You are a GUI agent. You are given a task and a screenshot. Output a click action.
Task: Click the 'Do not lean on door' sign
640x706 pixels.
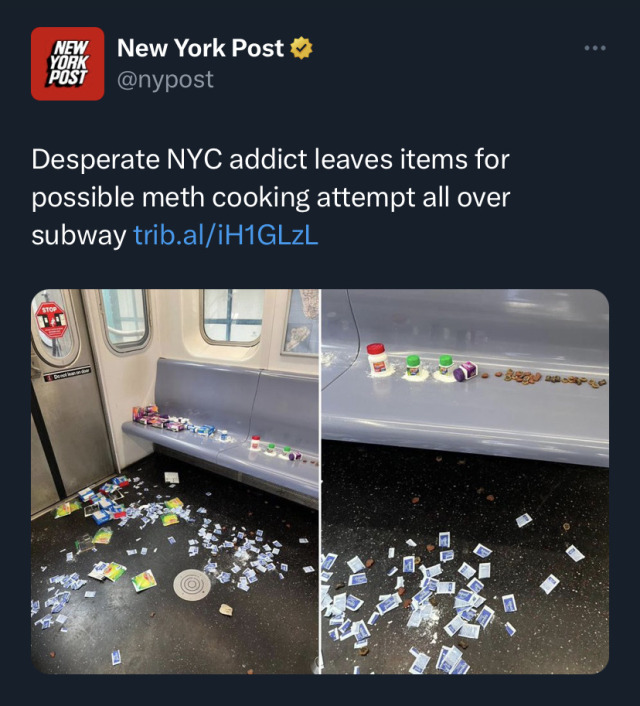tap(68, 374)
